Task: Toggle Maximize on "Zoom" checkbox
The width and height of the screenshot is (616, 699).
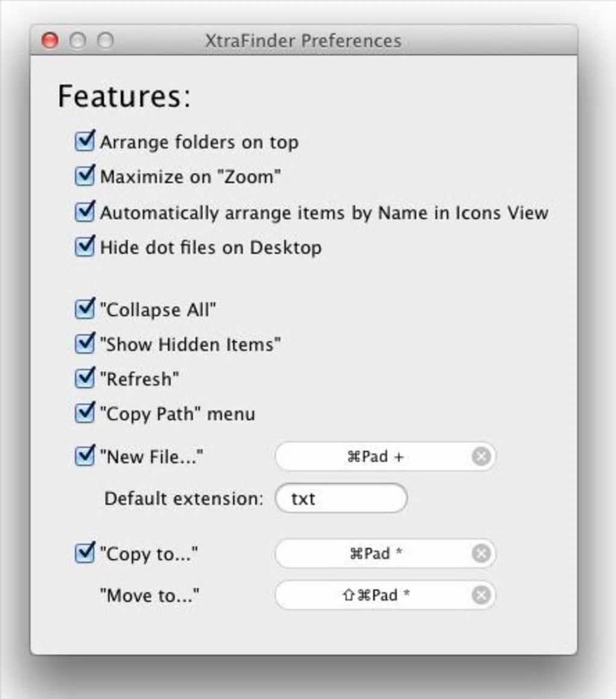Action: coord(84,176)
